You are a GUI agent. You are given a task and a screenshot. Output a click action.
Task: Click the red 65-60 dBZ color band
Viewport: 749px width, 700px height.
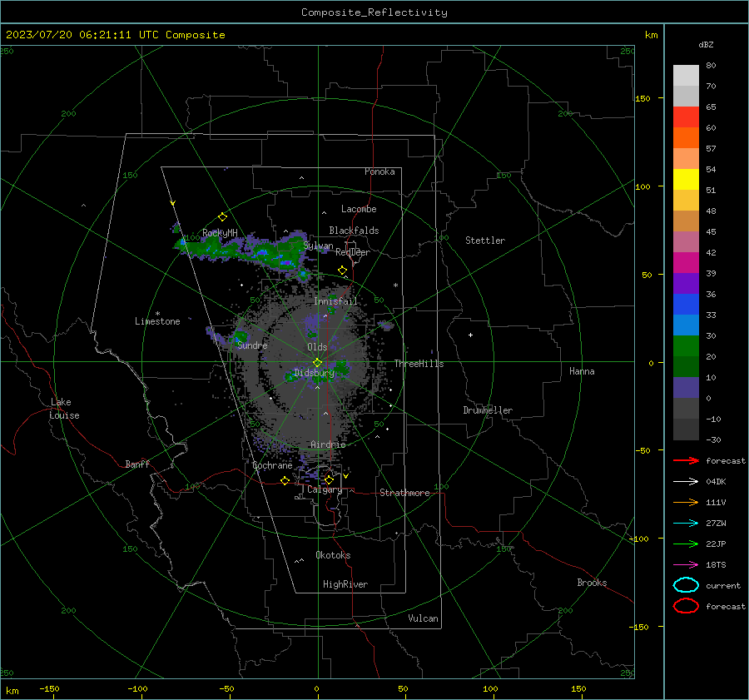(686, 117)
